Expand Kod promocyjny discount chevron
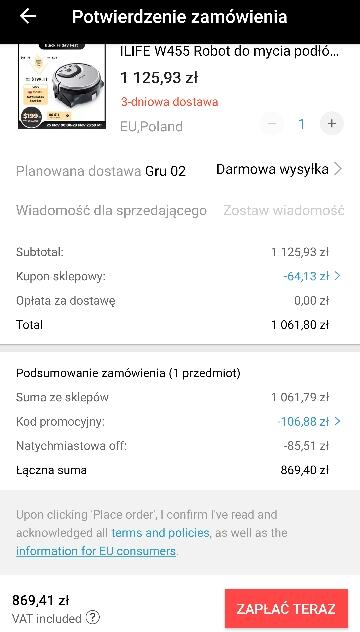 (337, 422)
